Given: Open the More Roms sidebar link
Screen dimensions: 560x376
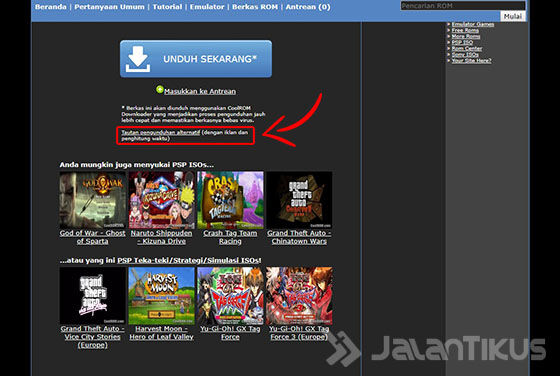Looking at the screenshot, I should coord(466,36).
